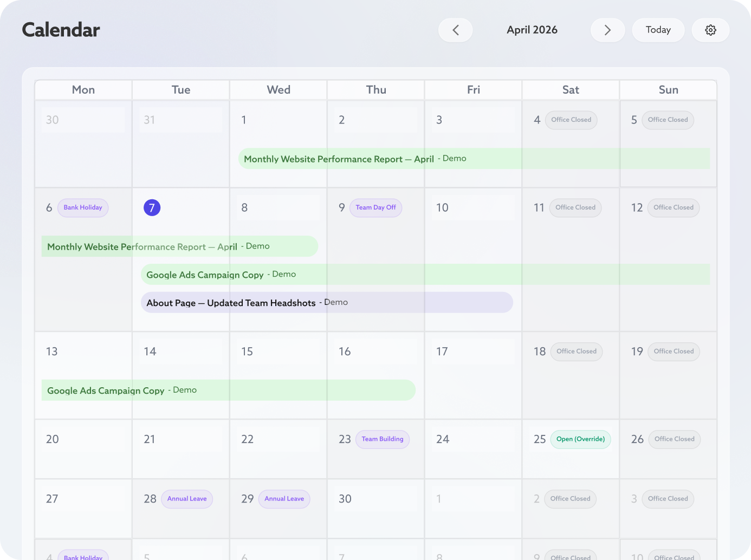Image resolution: width=751 pixels, height=560 pixels.
Task: Click Office Closed tag on May 3
Action: pos(668,499)
